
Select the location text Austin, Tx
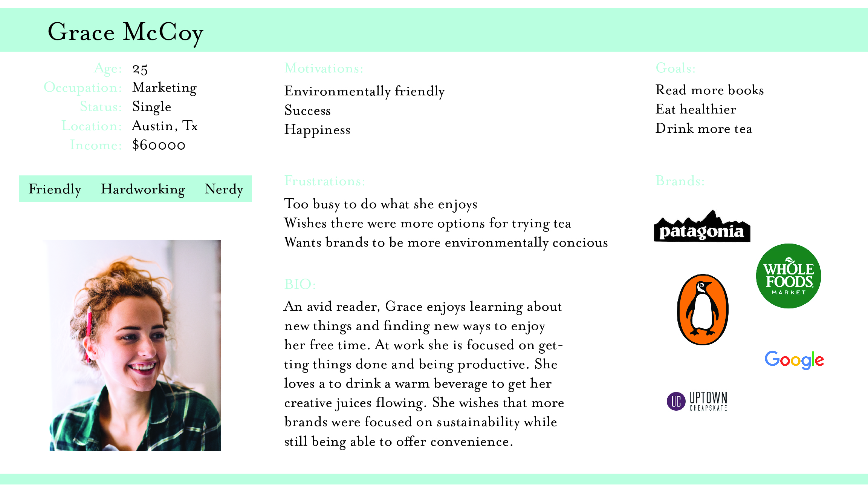click(x=165, y=126)
